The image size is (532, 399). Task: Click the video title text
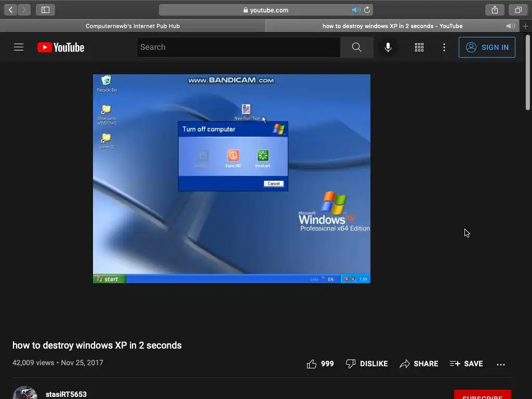coord(97,345)
